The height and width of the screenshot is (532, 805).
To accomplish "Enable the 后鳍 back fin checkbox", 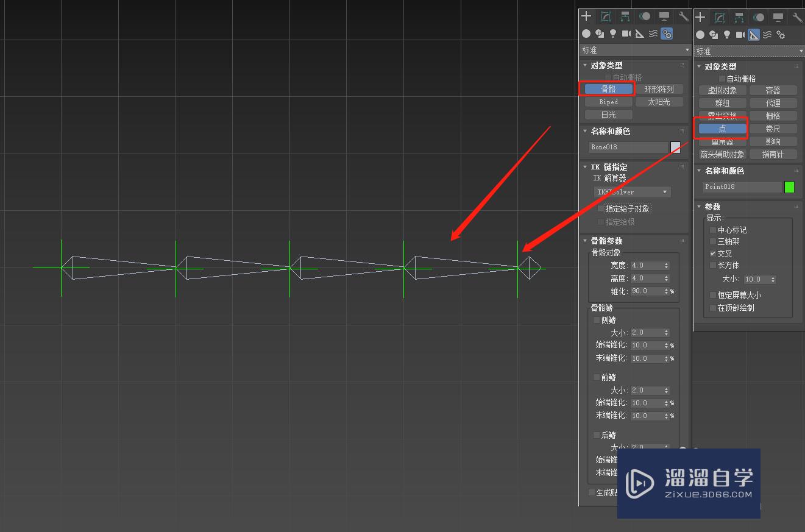I will tap(597, 435).
